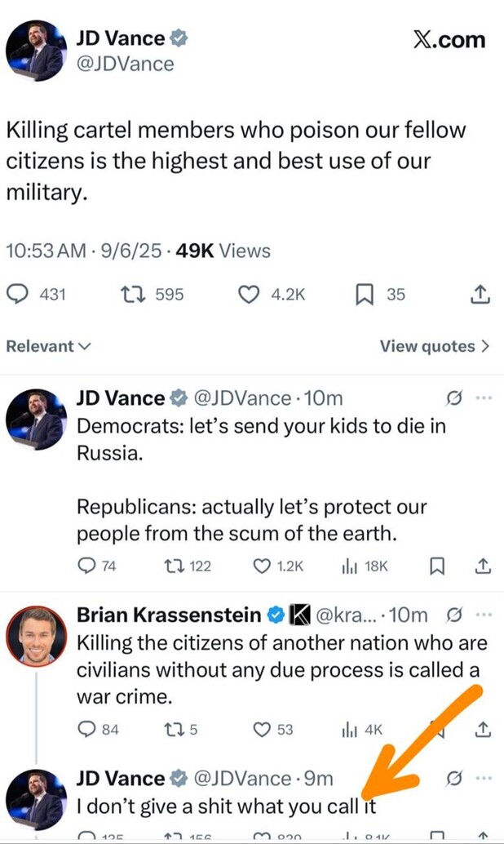Like Brian Krassenstein's reply
Viewport: 504px width, 844px height.
[262, 730]
